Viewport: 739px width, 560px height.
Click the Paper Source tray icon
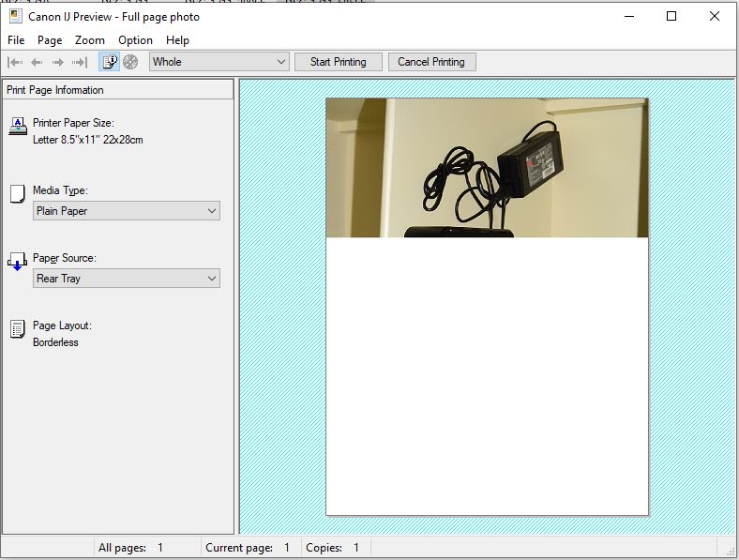click(x=17, y=262)
